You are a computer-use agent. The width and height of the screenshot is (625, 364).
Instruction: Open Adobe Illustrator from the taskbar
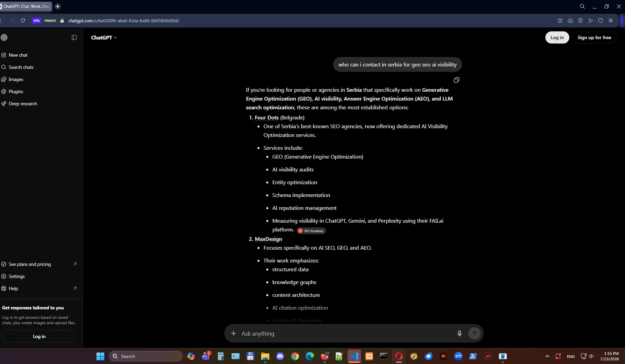coord(443,356)
